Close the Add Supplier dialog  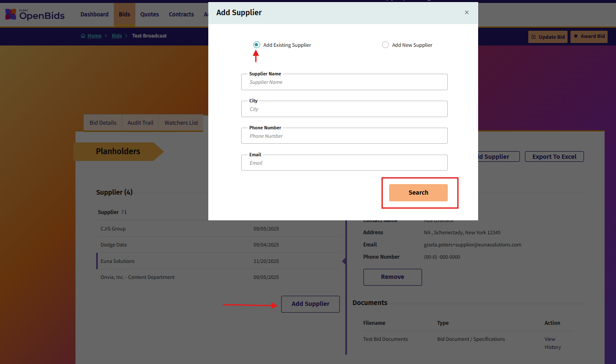click(467, 13)
